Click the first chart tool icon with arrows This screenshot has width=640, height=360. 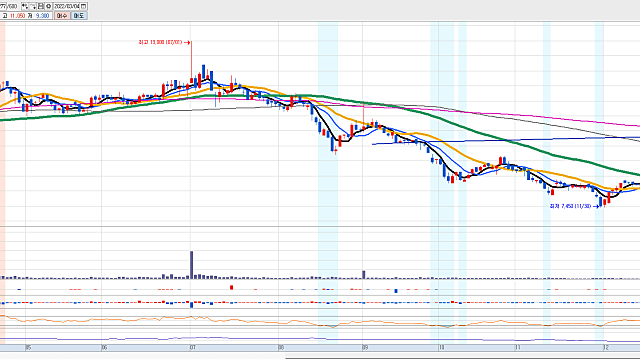tap(25, 6)
